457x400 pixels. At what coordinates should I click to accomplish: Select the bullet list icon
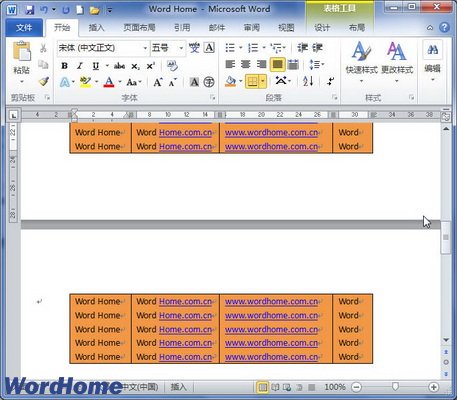(230, 48)
